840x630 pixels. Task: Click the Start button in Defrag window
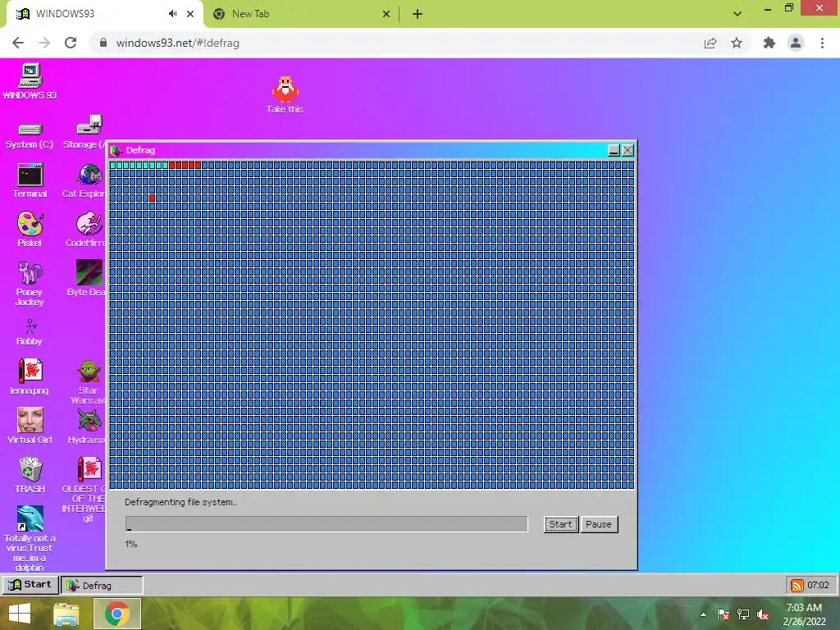tap(560, 524)
